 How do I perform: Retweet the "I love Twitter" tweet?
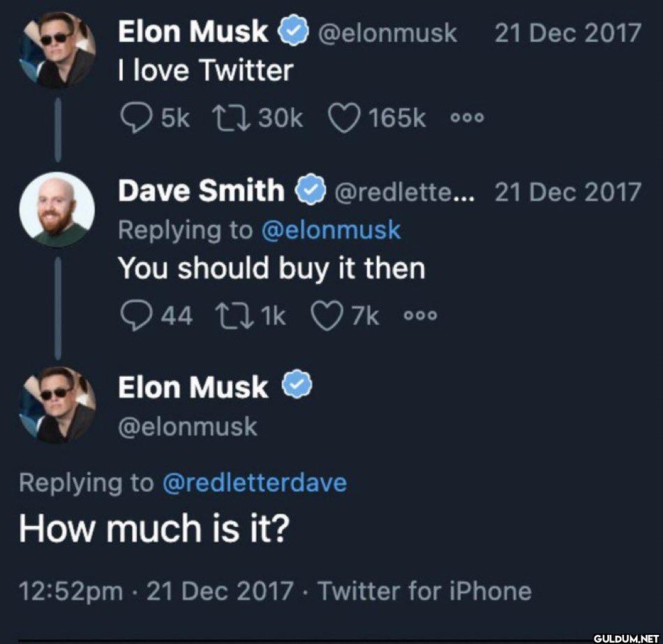(231, 117)
